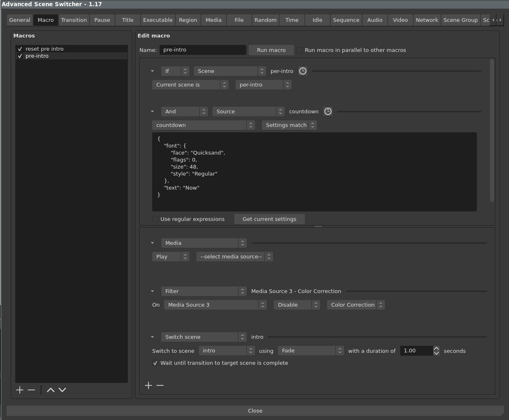Open the Scene Group tab
The image size is (509, 420).
(x=460, y=20)
